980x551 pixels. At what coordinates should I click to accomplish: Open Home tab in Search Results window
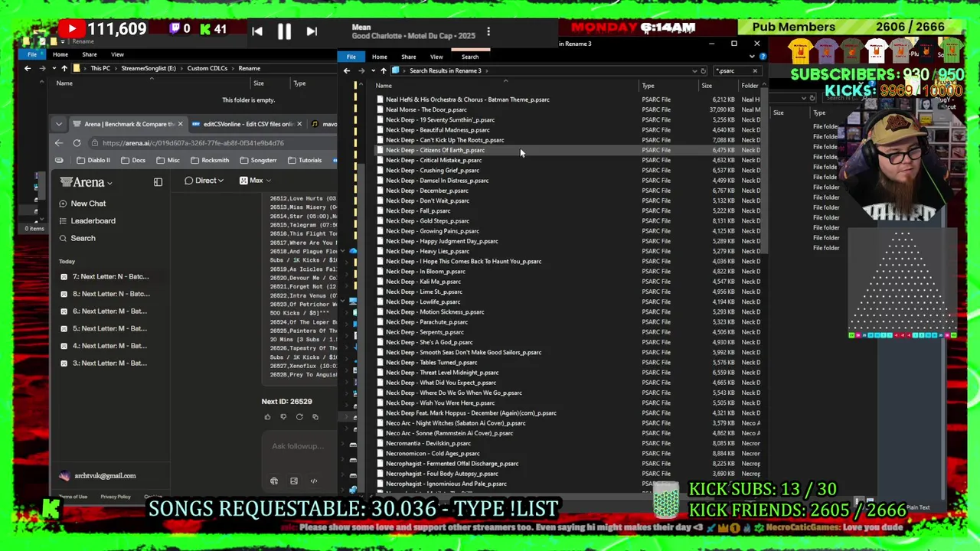point(379,57)
